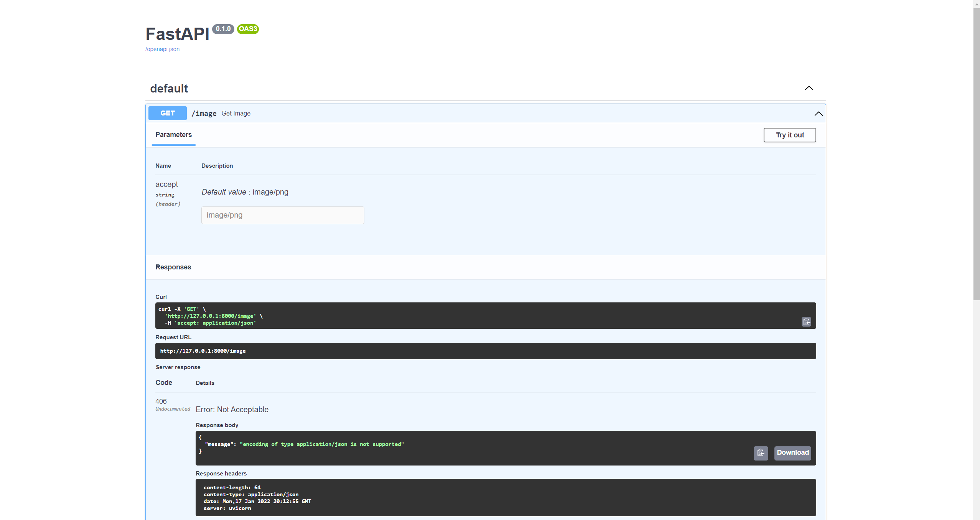Copy the response body via clipboard icon

pos(761,453)
